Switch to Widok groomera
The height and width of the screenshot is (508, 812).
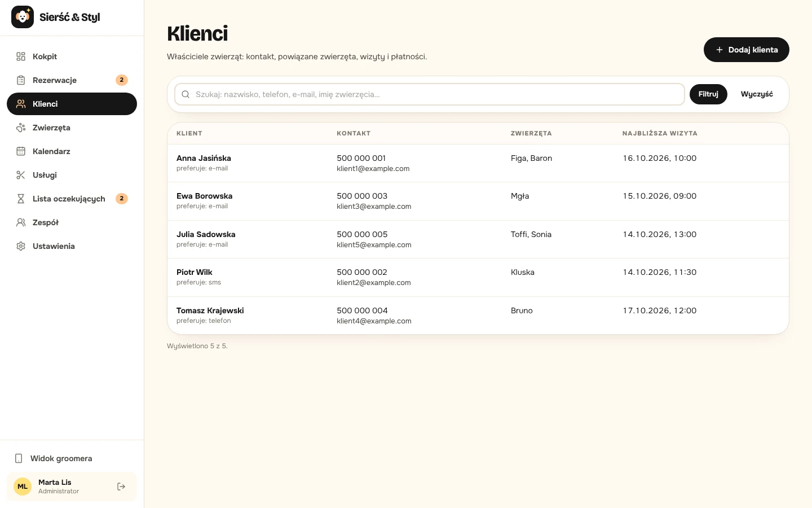pyautogui.click(x=72, y=458)
